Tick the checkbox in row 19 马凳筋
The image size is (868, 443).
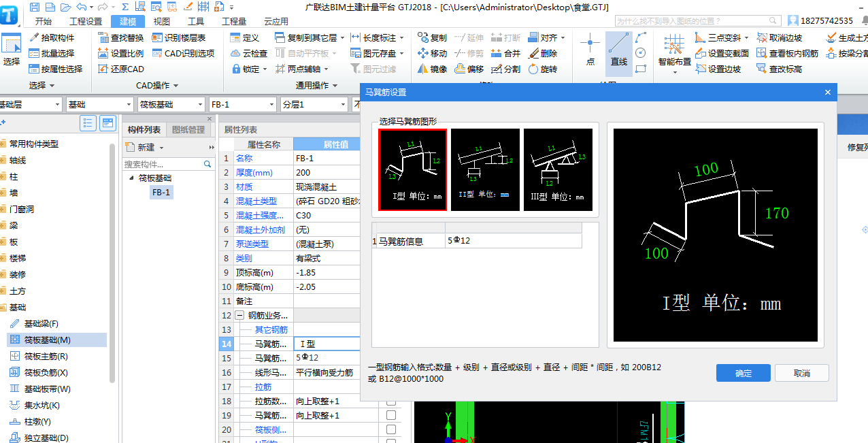click(391, 415)
